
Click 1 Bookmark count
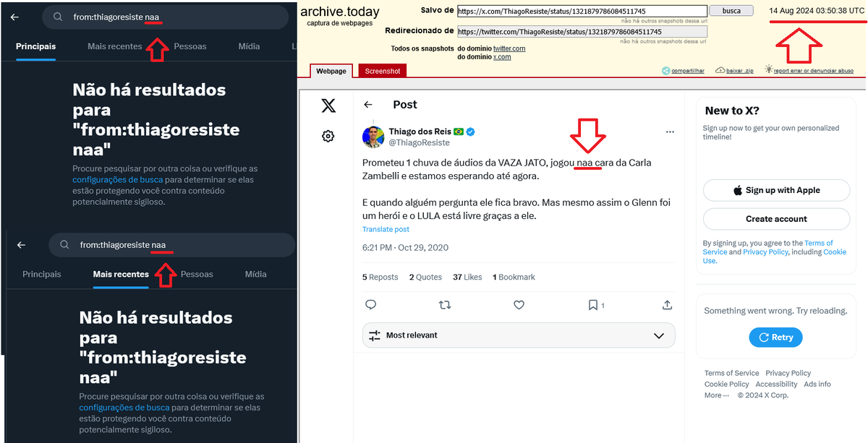click(x=514, y=277)
